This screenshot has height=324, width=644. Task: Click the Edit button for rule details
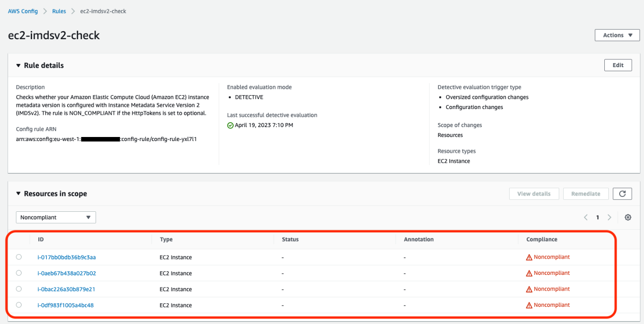tap(618, 65)
